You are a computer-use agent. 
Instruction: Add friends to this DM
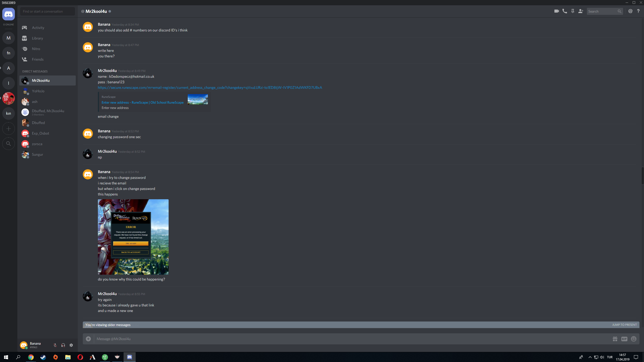point(581,11)
